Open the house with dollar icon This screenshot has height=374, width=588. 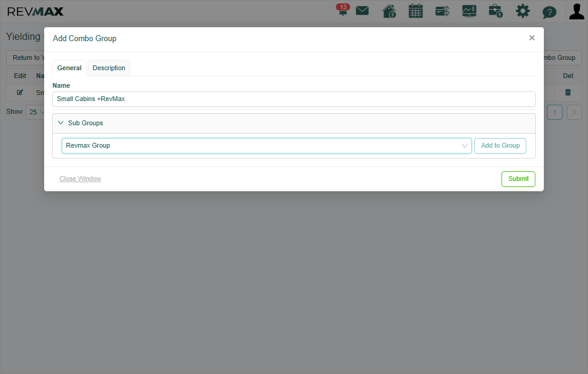point(389,11)
